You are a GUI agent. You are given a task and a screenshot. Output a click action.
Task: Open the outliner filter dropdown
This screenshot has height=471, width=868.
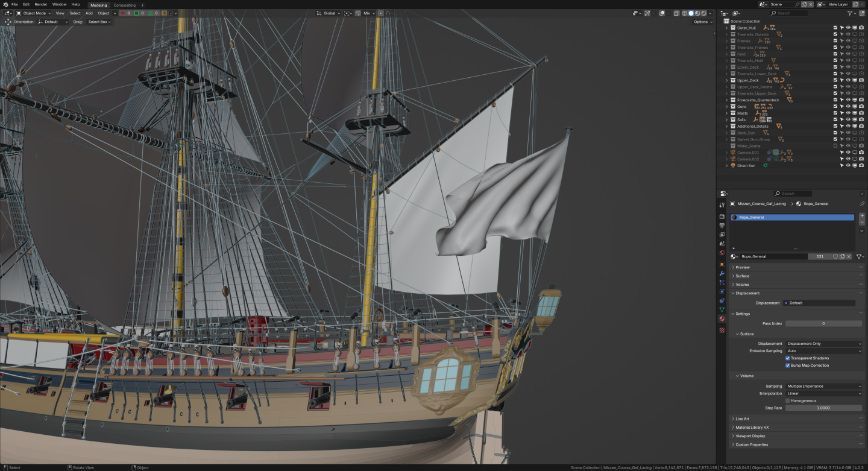(851, 13)
